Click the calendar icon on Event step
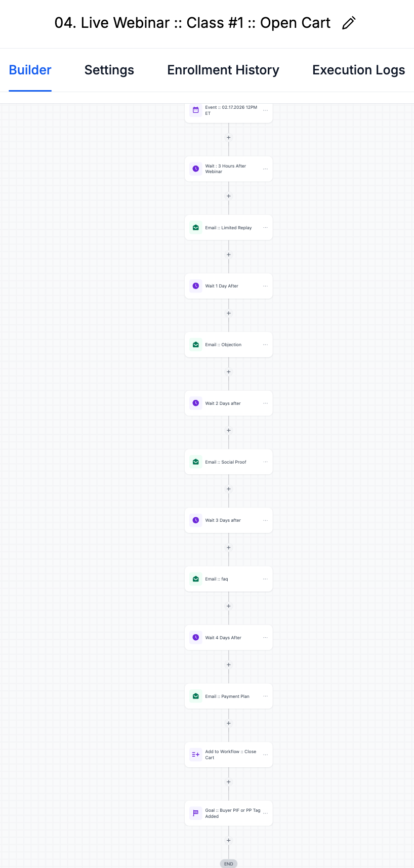The width and height of the screenshot is (414, 868). pos(196,110)
